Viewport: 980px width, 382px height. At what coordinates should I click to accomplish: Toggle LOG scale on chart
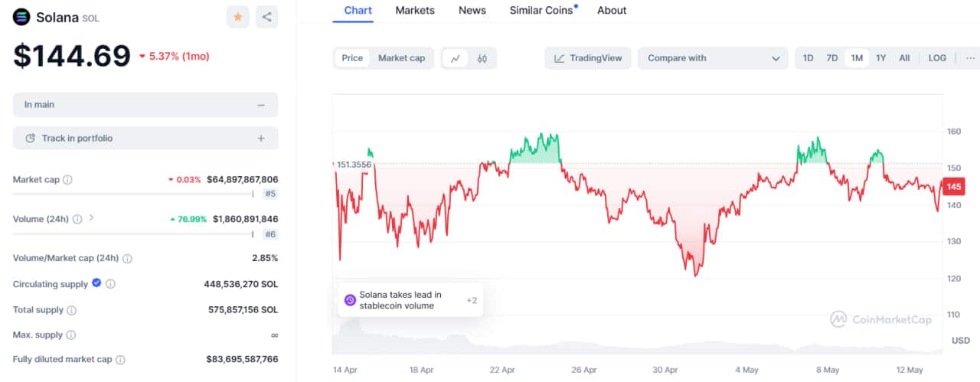tap(937, 58)
